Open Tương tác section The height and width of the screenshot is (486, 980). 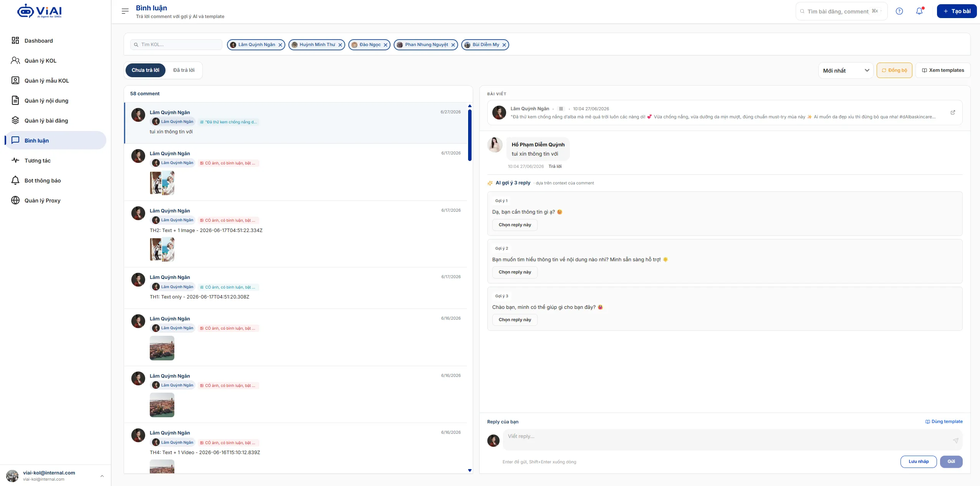coord(55,161)
